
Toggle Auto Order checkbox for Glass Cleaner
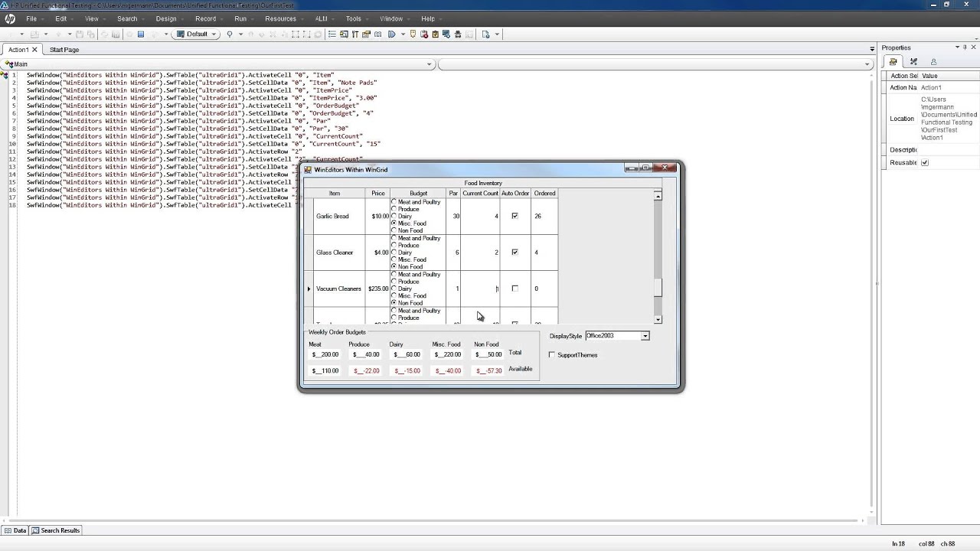point(514,252)
